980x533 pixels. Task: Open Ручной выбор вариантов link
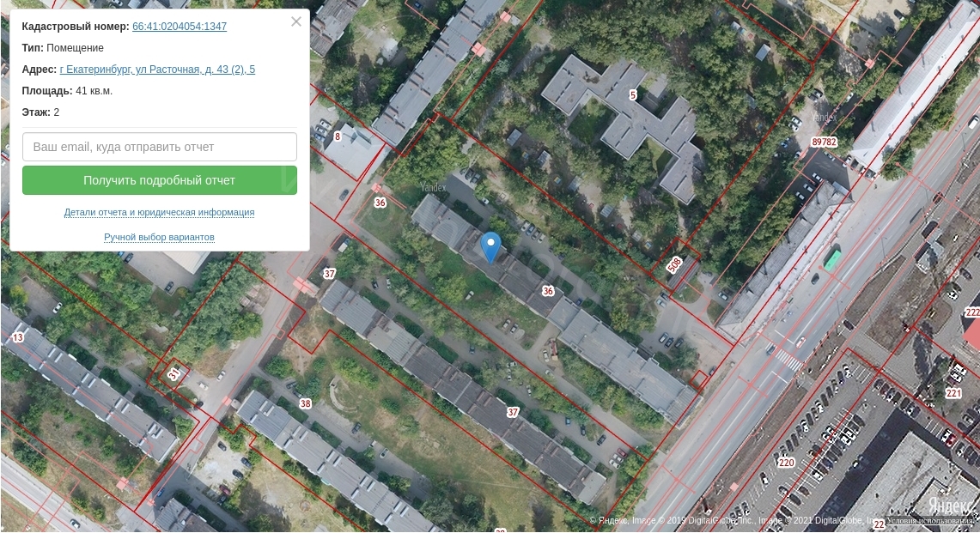[160, 238]
